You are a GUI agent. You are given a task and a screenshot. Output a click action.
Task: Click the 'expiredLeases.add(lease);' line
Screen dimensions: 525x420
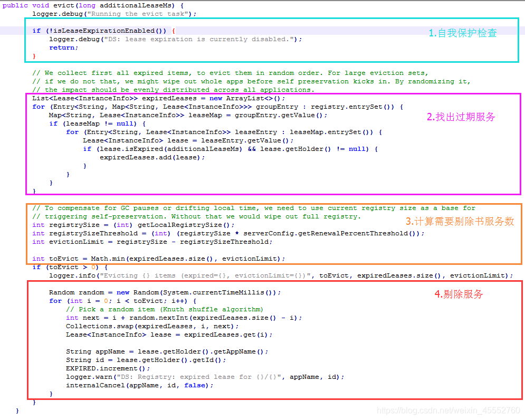coord(152,157)
